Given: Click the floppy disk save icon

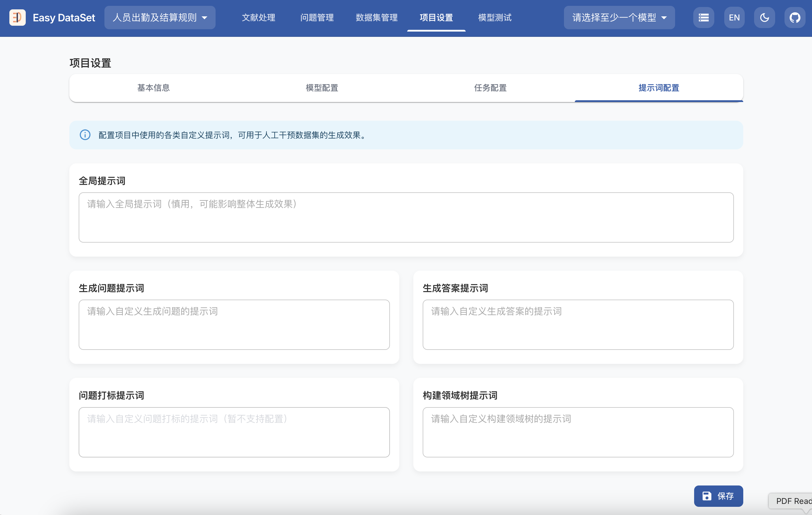Looking at the screenshot, I should (707, 496).
